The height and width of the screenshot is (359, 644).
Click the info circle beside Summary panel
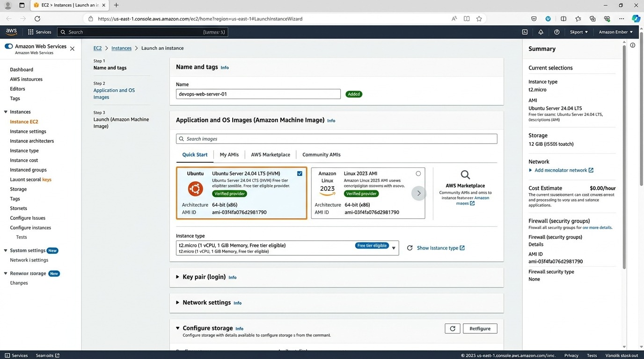pyautogui.click(x=633, y=45)
